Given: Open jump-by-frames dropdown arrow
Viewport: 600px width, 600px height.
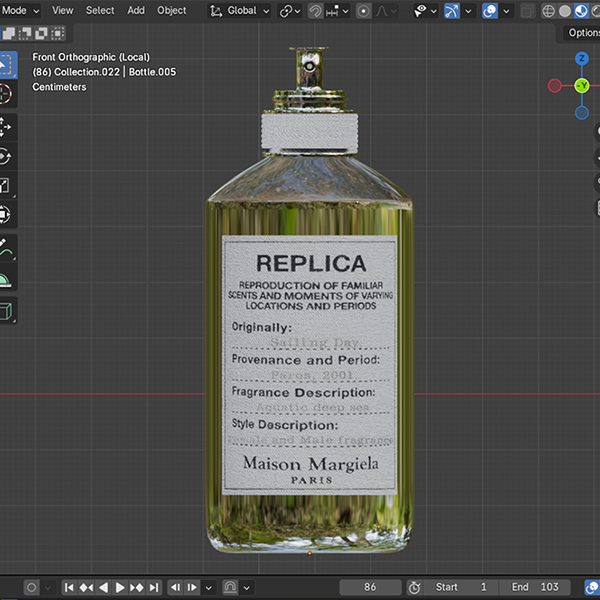Looking at the screenshot, I should tap(209, 587).
